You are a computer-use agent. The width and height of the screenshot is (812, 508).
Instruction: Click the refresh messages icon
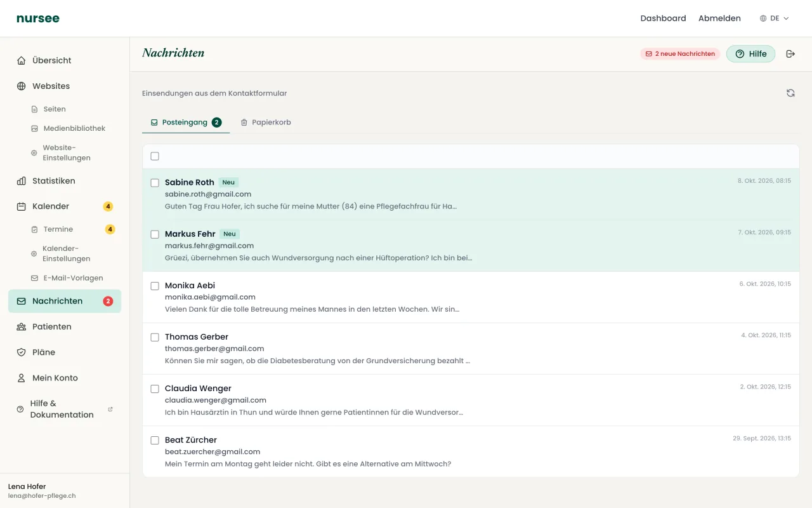click(790, 93)
